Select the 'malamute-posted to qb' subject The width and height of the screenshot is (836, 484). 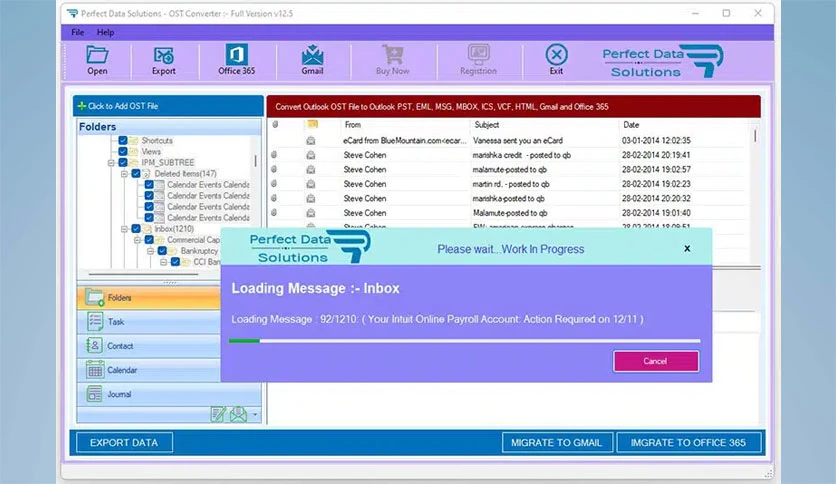tap(509, 170)
